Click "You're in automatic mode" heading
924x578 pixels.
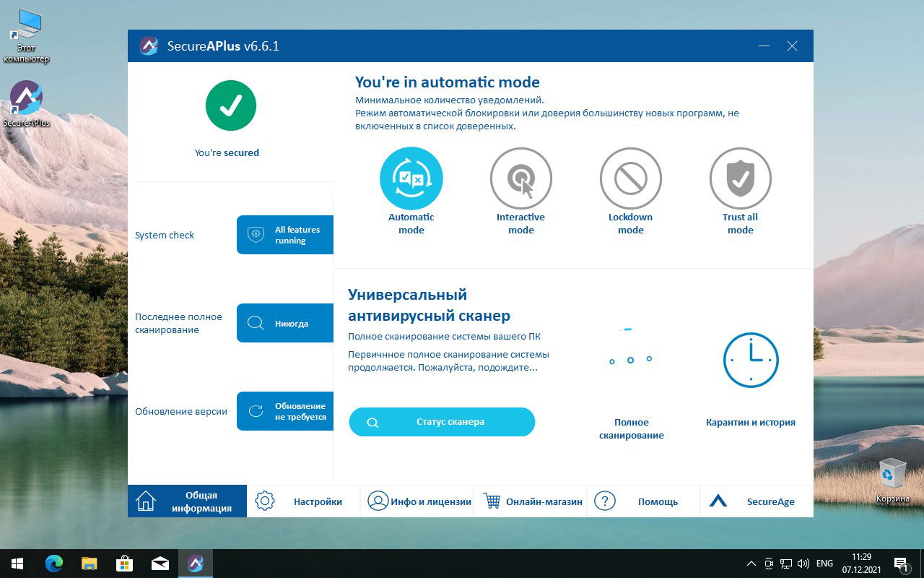(x=448, y=82)
